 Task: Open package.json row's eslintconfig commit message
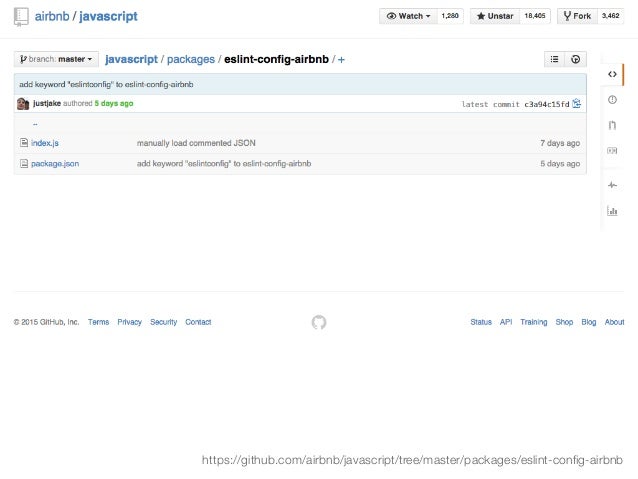(x=224, y=164)
